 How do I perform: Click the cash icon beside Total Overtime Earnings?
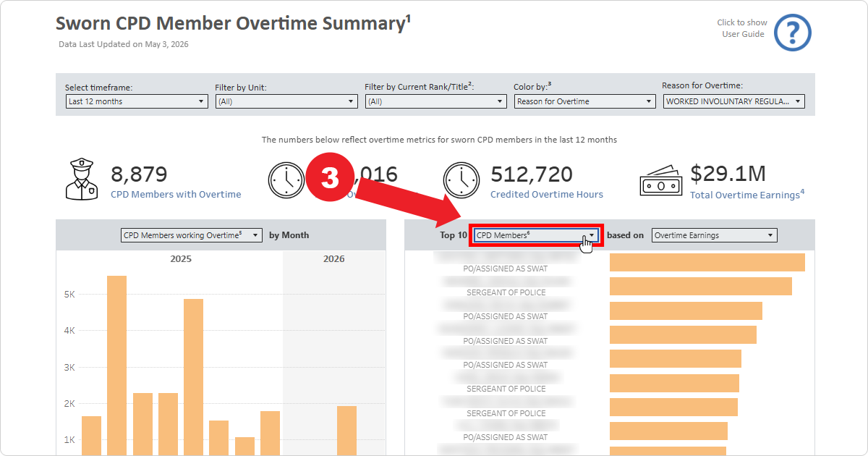[x=661, y=181]
